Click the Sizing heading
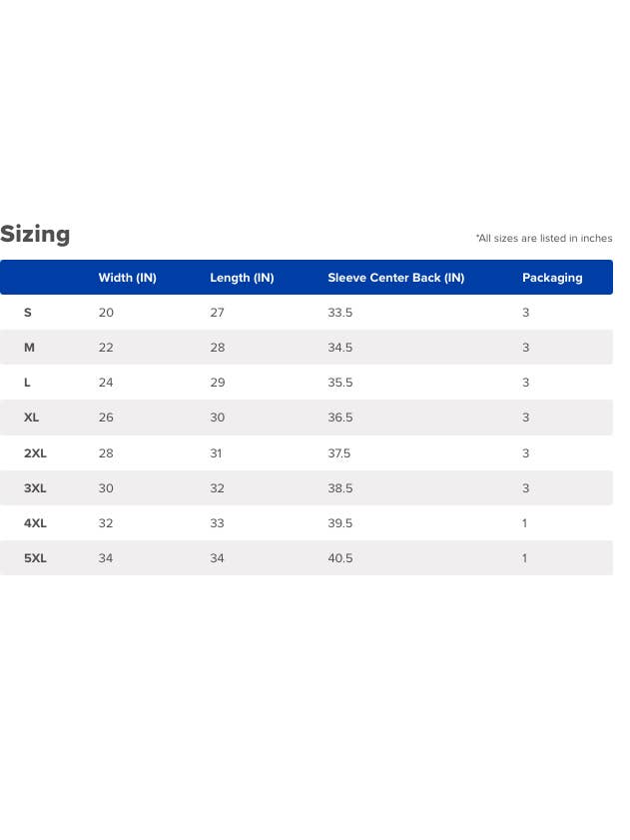Screen dimensions: 630x840 click(36, 235)
